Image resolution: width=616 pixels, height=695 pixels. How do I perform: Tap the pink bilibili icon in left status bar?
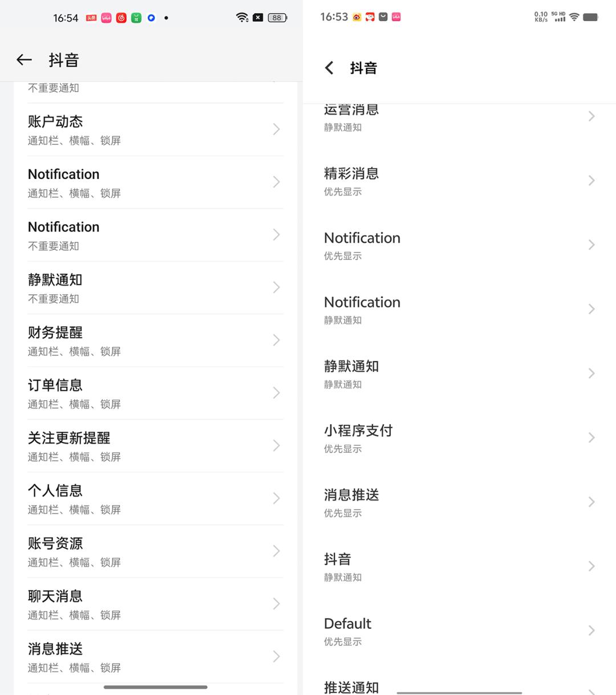(106, 18)
